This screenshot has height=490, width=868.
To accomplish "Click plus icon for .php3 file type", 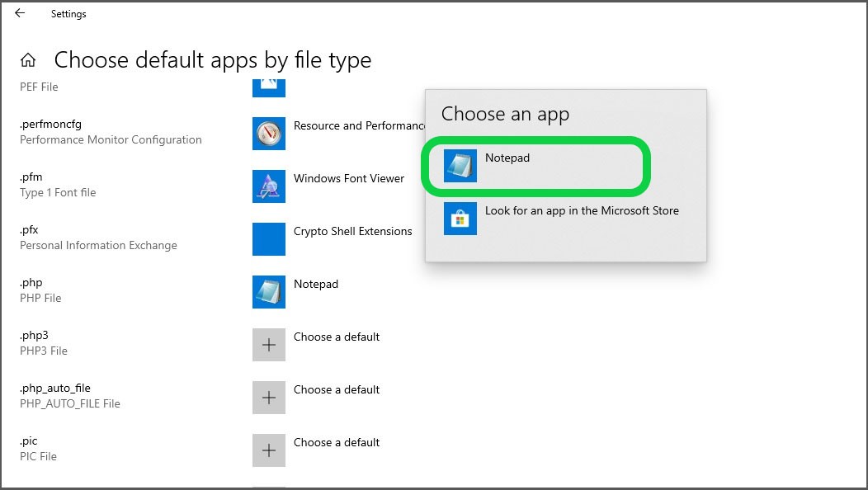I will click(269, 345).
